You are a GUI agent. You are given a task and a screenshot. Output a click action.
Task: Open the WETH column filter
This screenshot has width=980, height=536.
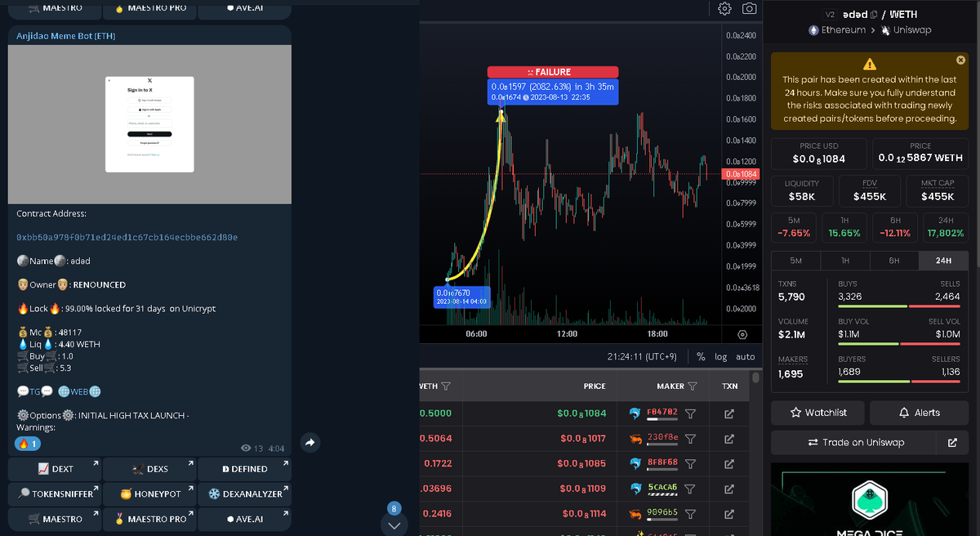[x=446, y=386]
